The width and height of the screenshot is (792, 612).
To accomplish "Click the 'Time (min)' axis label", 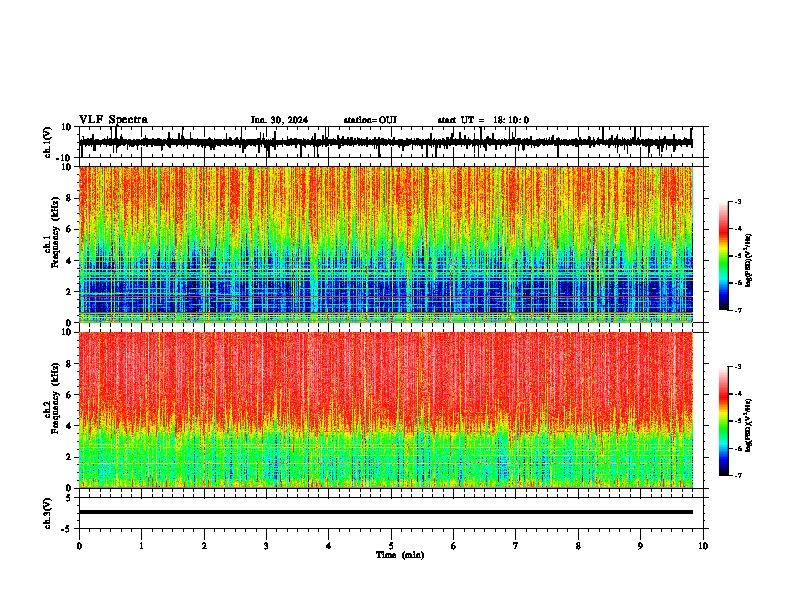I will pyautogui.click(x=400, y=555).
